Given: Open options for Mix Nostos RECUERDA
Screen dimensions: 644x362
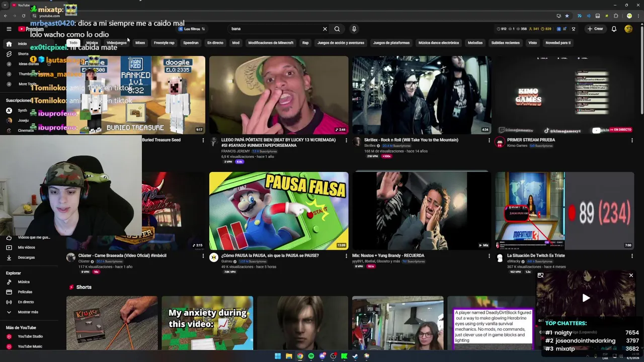Looking at the screenshot, I should 489,256.
